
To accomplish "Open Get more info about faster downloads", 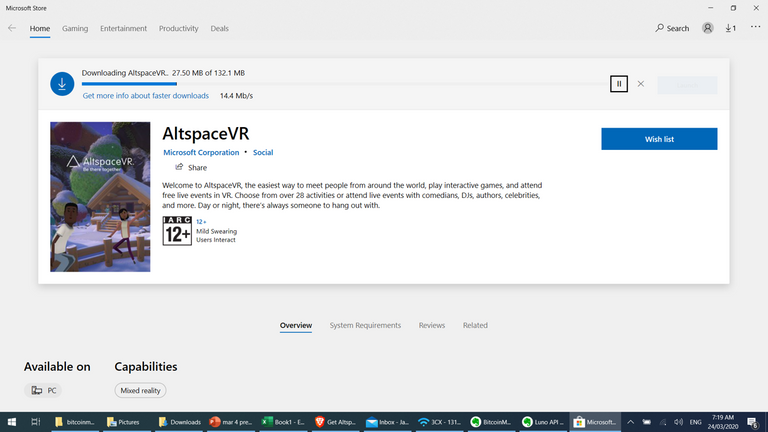I will point(145,96).
